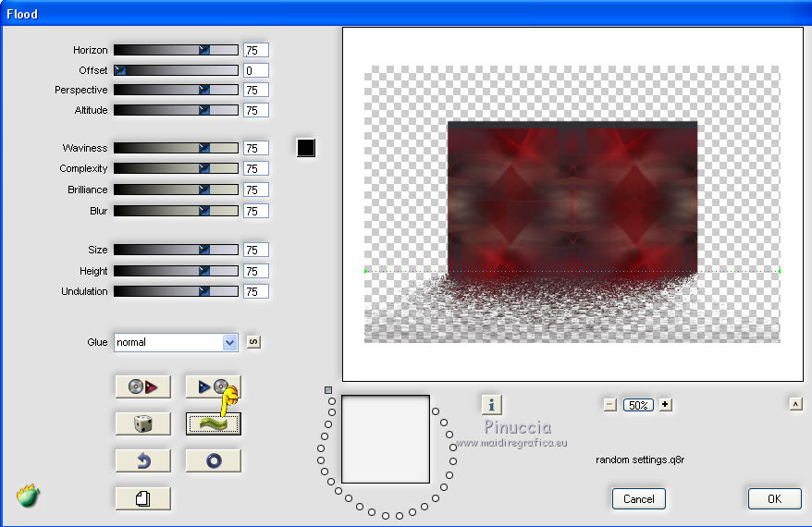This screenshot has width=812, height=527.
Task: Open the Glue mode dropdown
Action: (x=176, y=342)
